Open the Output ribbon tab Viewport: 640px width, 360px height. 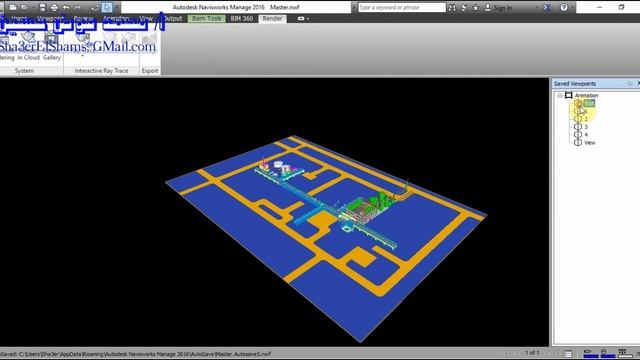173,18
